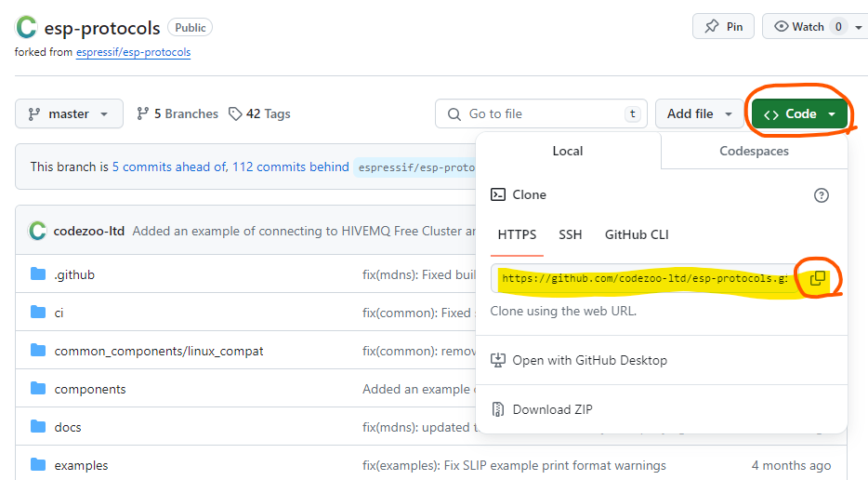Click the espressif/esp-proto upstream label
This screenshot has height=480, width=868.
click(x=416, y=167)
